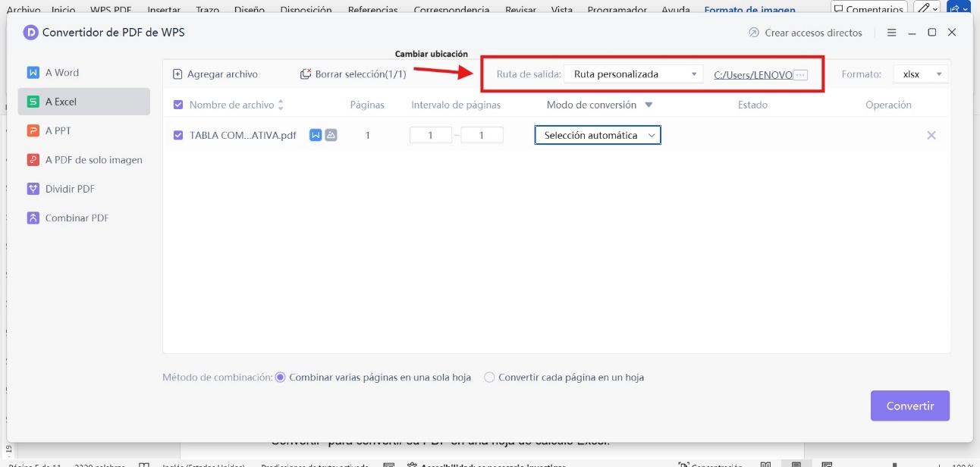
Task: Open the hamburger menu icon
Action: click(892, 33)
